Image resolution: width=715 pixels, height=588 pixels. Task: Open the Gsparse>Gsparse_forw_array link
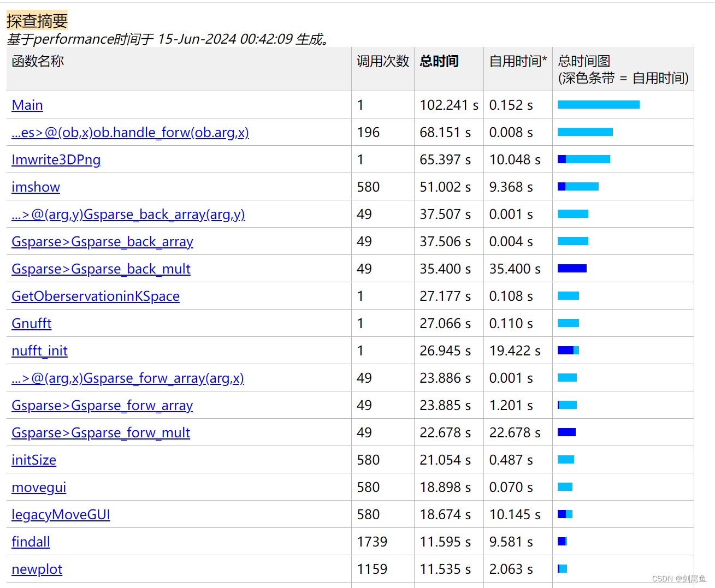(x=102, y=405)
